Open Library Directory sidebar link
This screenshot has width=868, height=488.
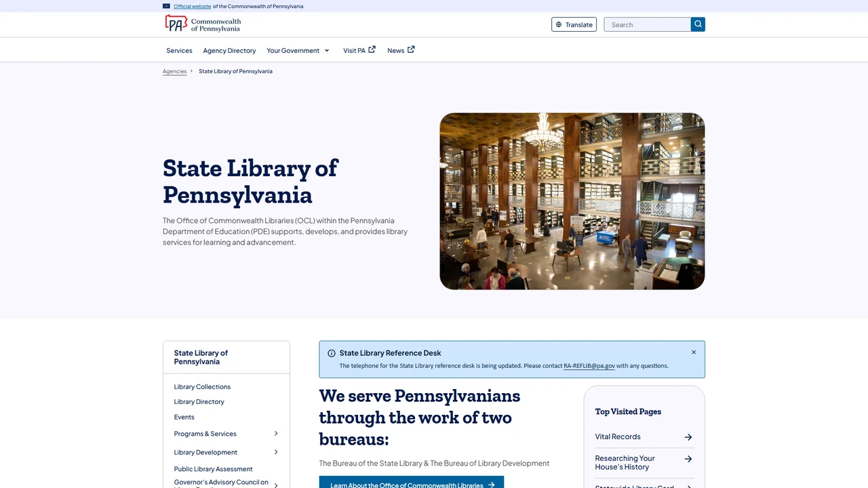[x=199, y=402]
